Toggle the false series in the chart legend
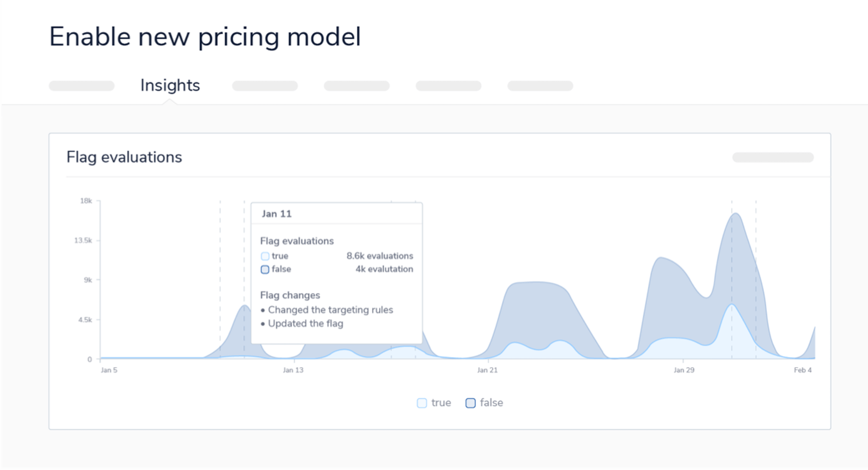 (x=484, y=403)
